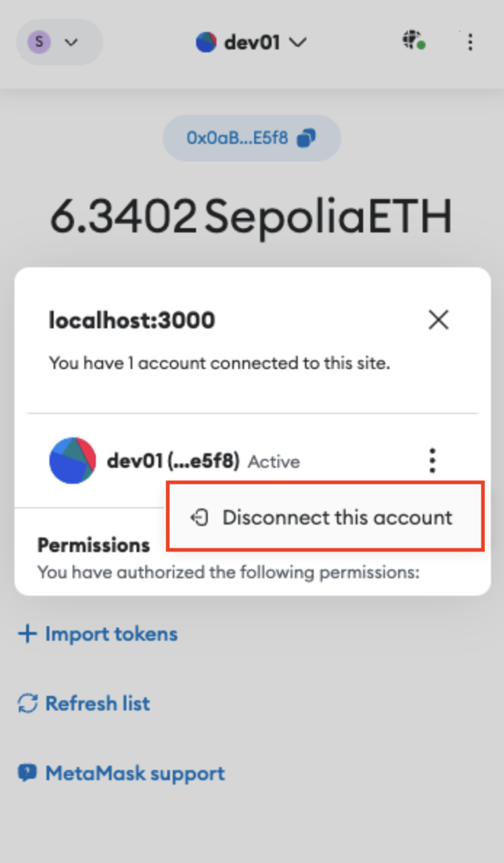This screenshot has width=504, height=863.
Task: Close the localhost:3000 connection popup
Action: [439, 319]
